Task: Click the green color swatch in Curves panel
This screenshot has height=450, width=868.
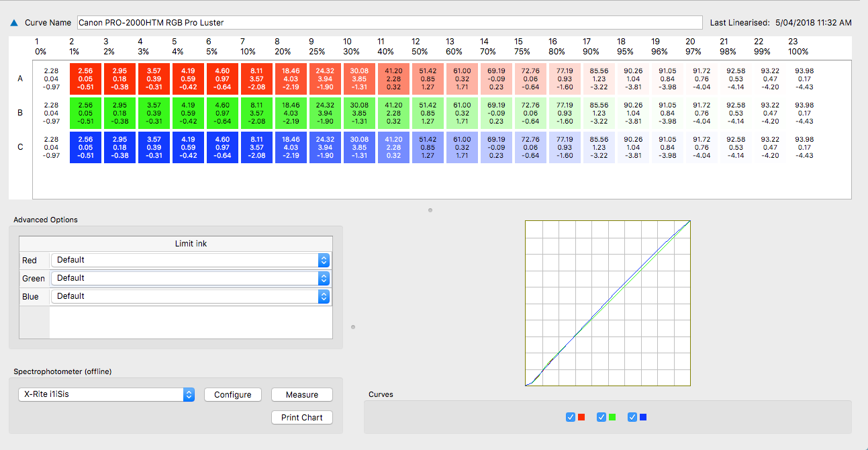Action: click(612, 417)
